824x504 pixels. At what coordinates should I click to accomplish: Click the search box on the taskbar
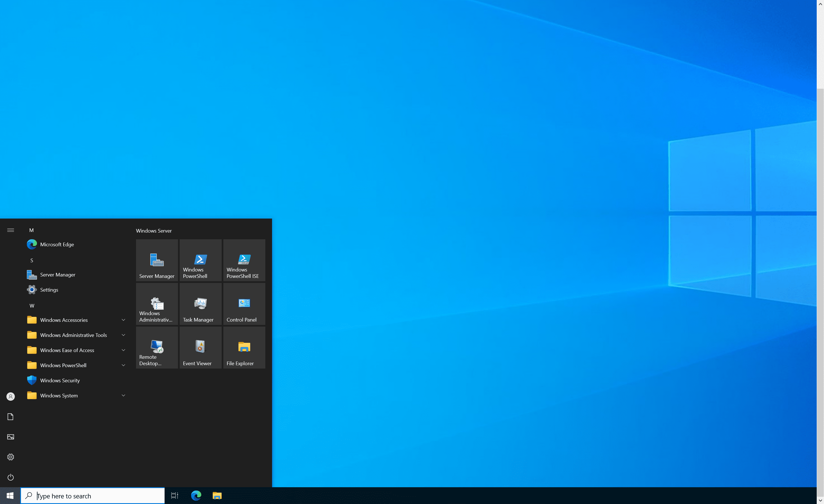click(92, 496)
